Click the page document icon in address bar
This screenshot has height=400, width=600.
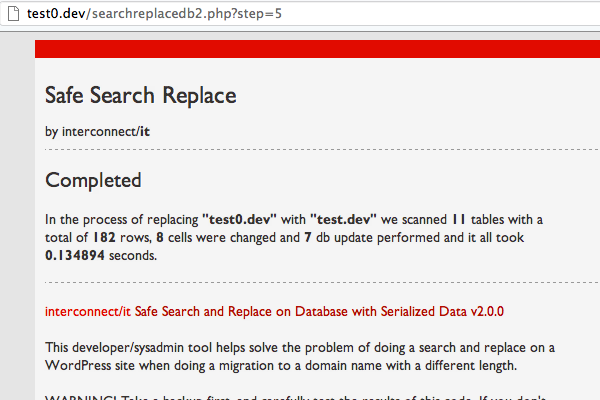click(x=13, y=14)
